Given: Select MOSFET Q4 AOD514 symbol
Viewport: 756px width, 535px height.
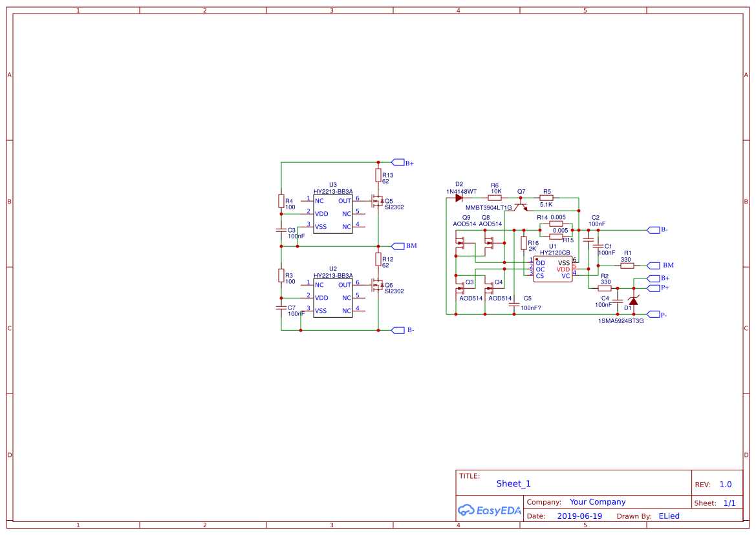Looking at the screenshot, I should (489, 288).
